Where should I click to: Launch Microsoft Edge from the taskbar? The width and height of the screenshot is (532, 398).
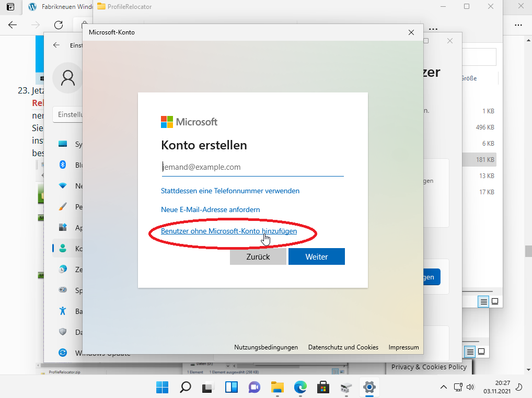(300, 387)
